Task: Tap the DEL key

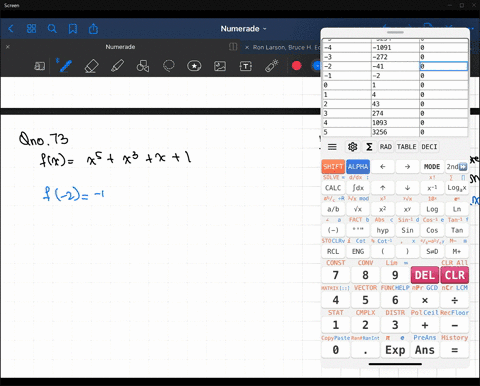Action: 425,275
